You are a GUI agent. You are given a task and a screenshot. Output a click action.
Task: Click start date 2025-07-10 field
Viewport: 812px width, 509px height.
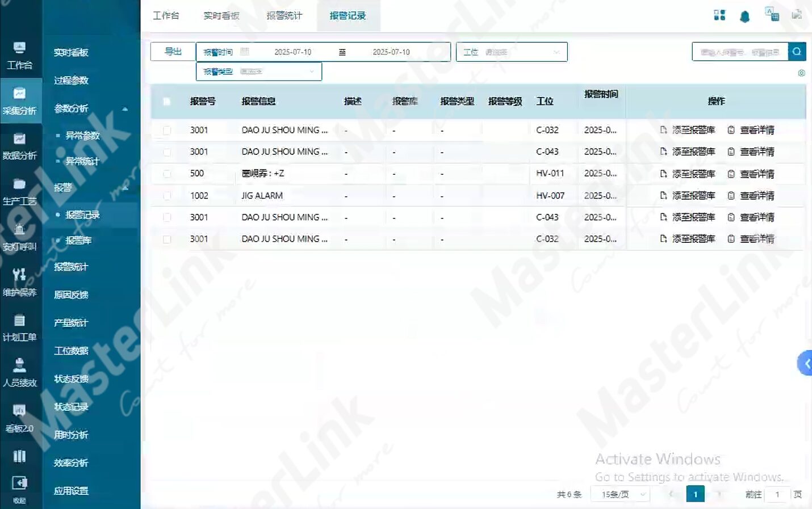coord(293,52)
